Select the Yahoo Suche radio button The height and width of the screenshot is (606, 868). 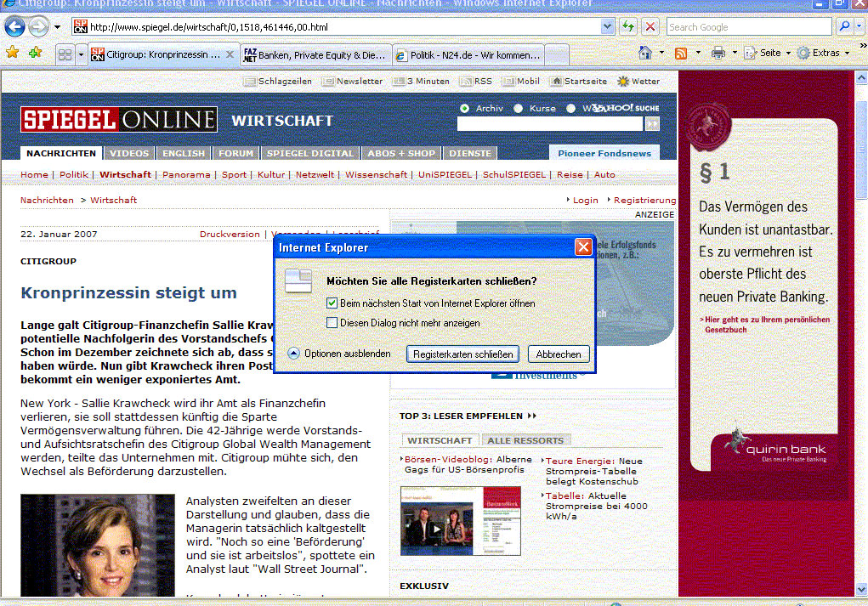(x=570, y=109)
